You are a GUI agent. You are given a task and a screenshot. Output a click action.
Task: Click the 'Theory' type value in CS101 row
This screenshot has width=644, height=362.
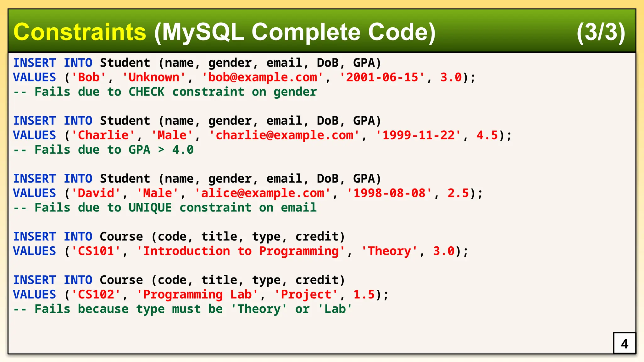point(389,251)
